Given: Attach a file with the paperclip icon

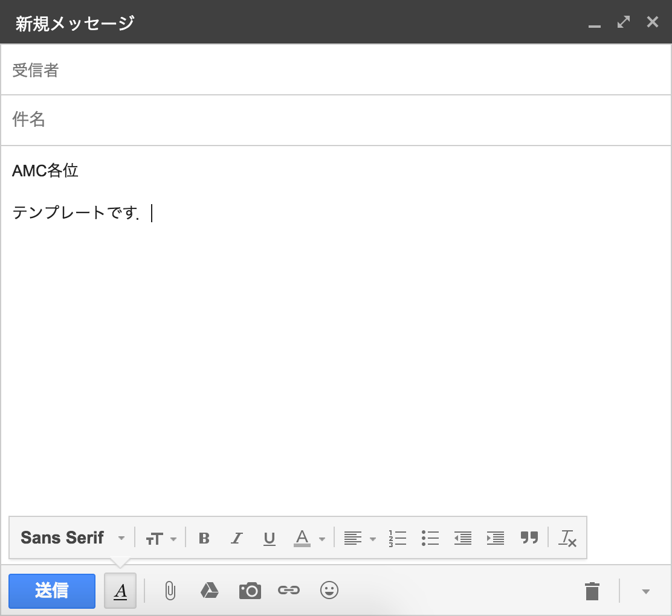Looking at the screenshot, I should pyautogui.click(x=170, y=591).
